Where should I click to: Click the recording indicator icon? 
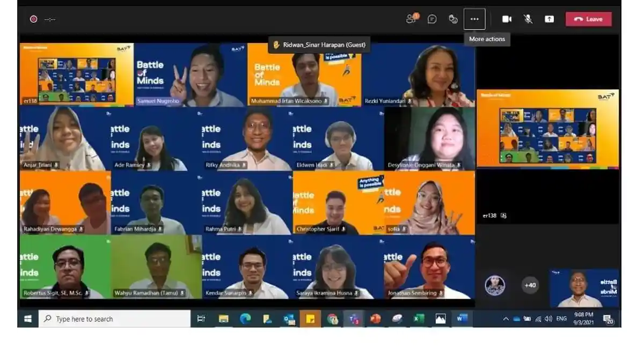tap(33, 19)
